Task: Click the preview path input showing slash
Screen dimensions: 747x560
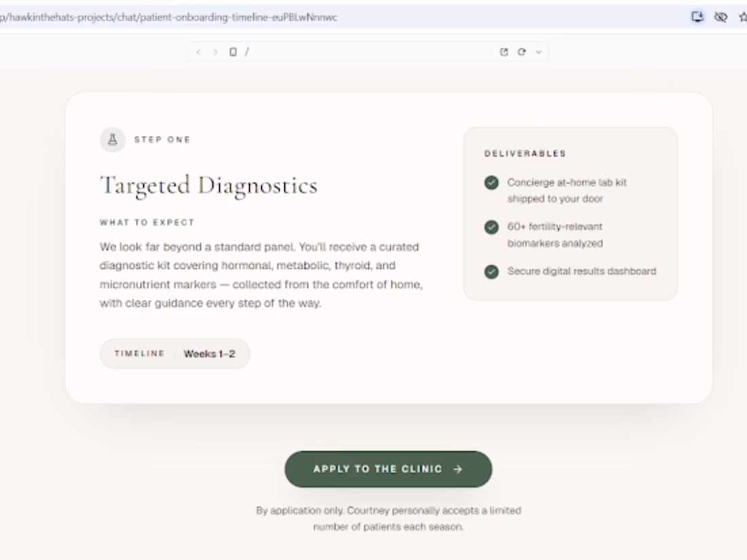Action: tap(367, 52)
